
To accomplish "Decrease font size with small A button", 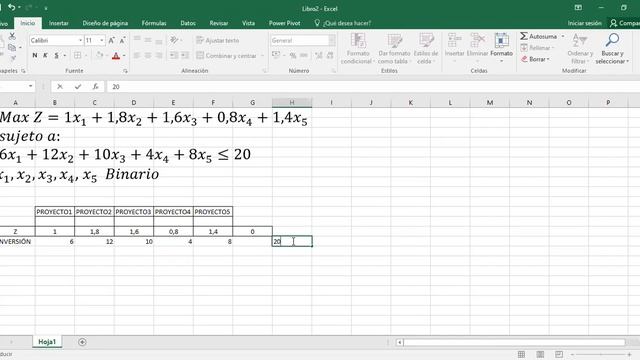I will pyautogui.click(x=122, y=40).
